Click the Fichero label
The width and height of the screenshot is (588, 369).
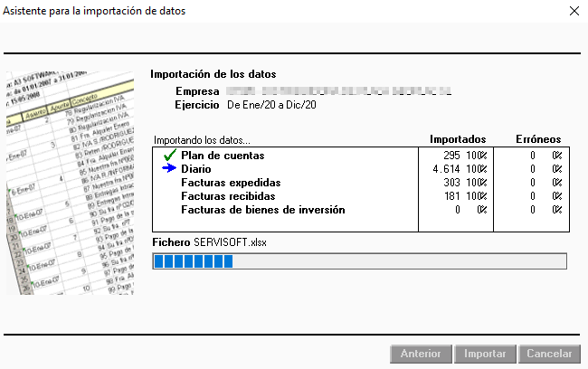(171, 242)
